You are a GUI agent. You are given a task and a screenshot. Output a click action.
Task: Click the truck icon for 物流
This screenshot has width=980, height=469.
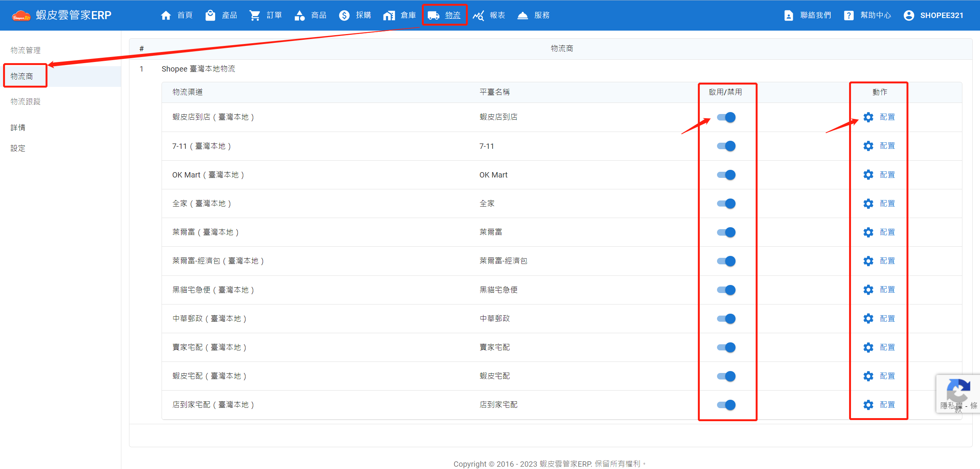coord(433,15)
